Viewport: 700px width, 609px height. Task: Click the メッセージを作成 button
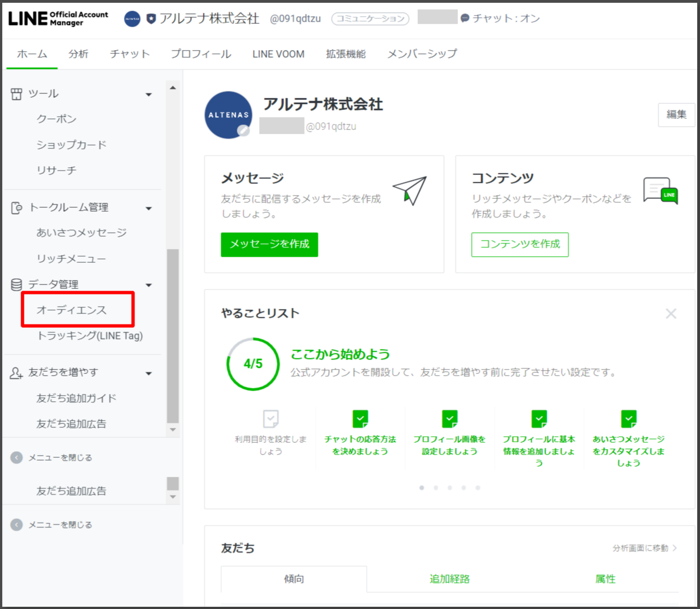tap(269, 244)
